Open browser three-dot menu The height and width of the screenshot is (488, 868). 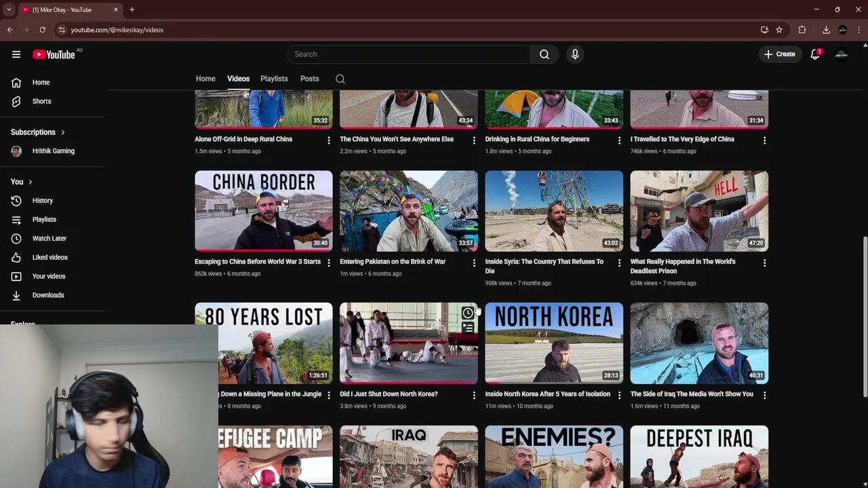(859, 30)
